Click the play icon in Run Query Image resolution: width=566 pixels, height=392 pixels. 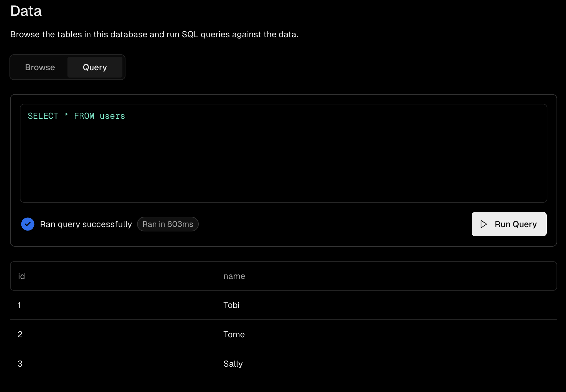coord(484,224)
